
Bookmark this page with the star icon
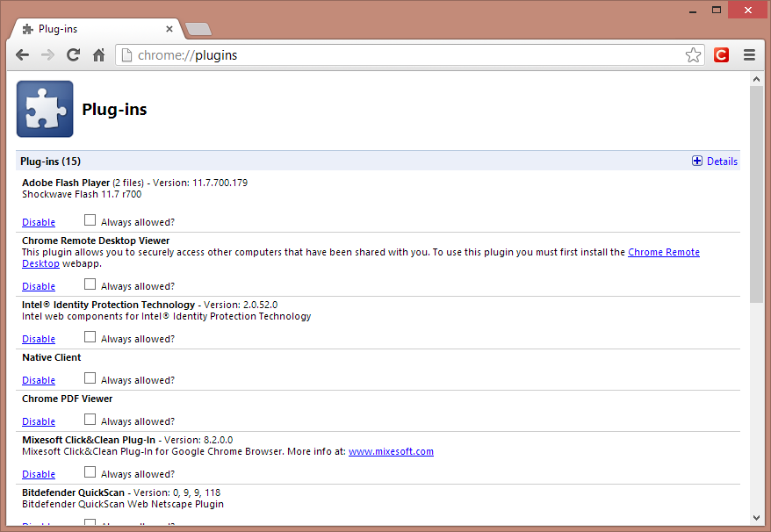pos(693,55)
